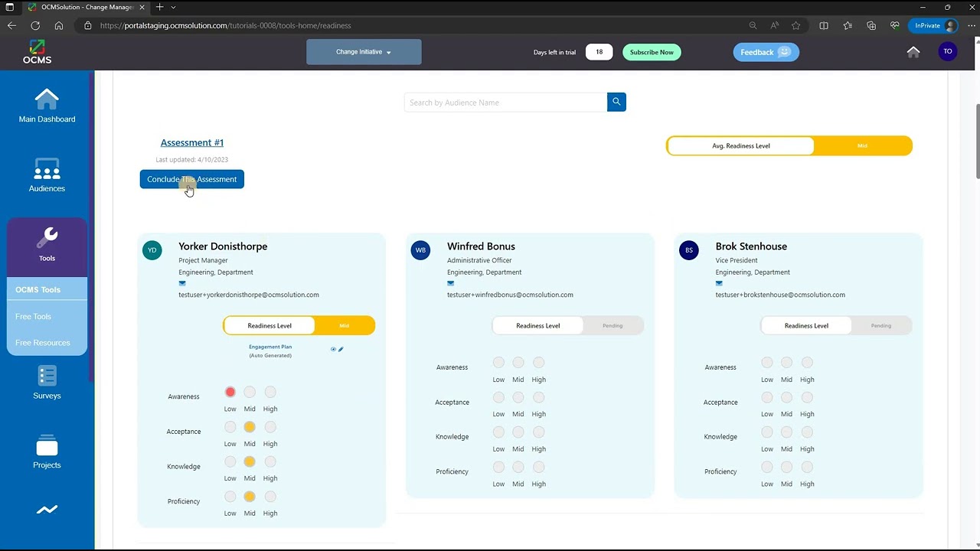Set Yorker's Acceptance to Low
The width and height of the screenshot is (980, 551).
click(230, 427)
